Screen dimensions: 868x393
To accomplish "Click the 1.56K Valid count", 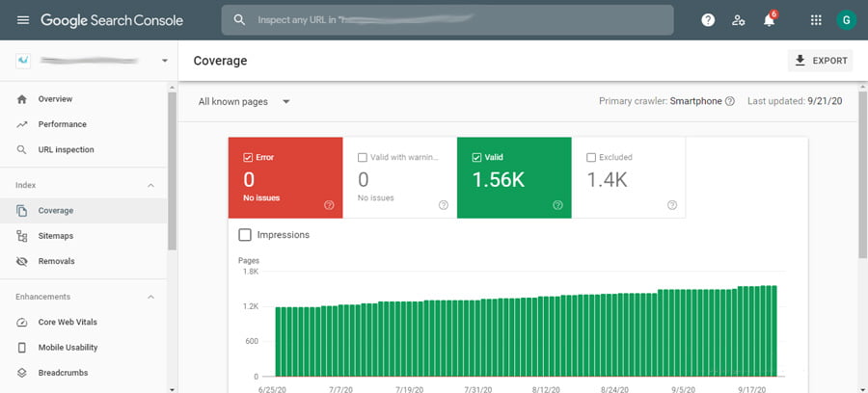I will [x=499, y=179].
